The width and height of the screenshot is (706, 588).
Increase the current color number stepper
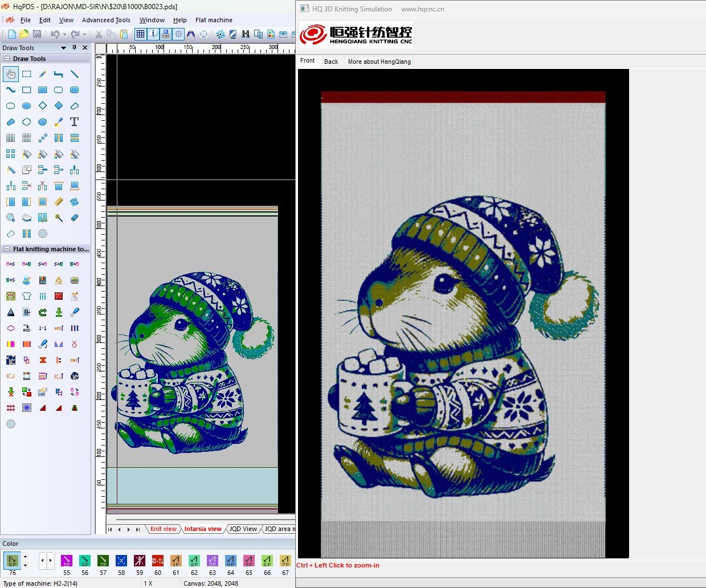tap(25, 557)
